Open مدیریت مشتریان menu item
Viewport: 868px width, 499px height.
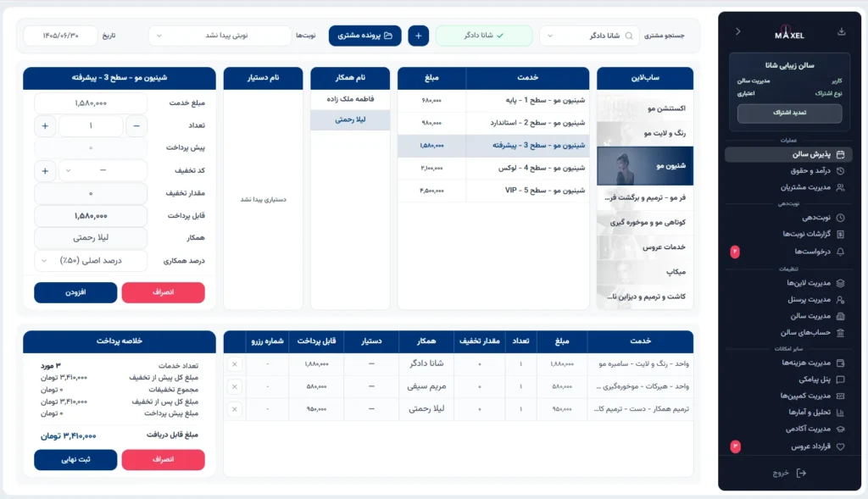pyautogui.click(x=787, y=187)
